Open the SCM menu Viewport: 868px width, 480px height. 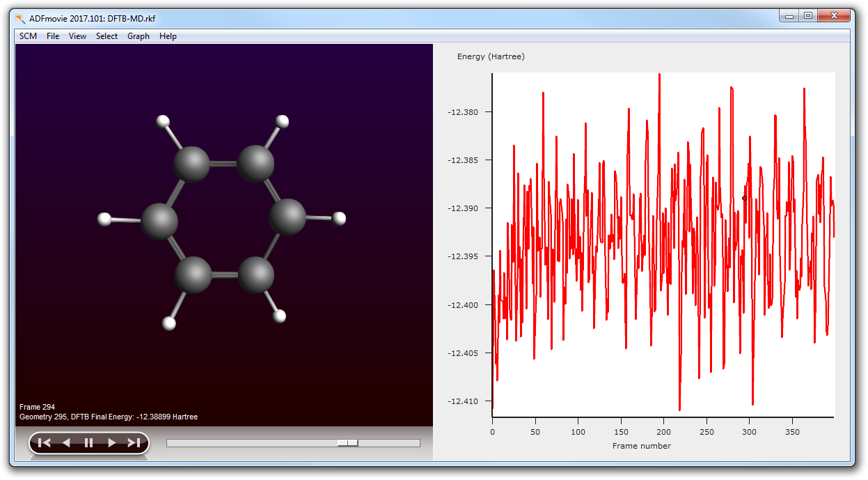pos(28,36)
